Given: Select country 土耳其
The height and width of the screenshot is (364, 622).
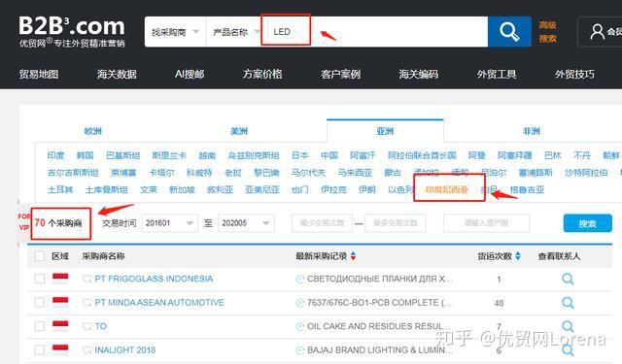Looking at the screenshot, I should click(x=60, y=189).
